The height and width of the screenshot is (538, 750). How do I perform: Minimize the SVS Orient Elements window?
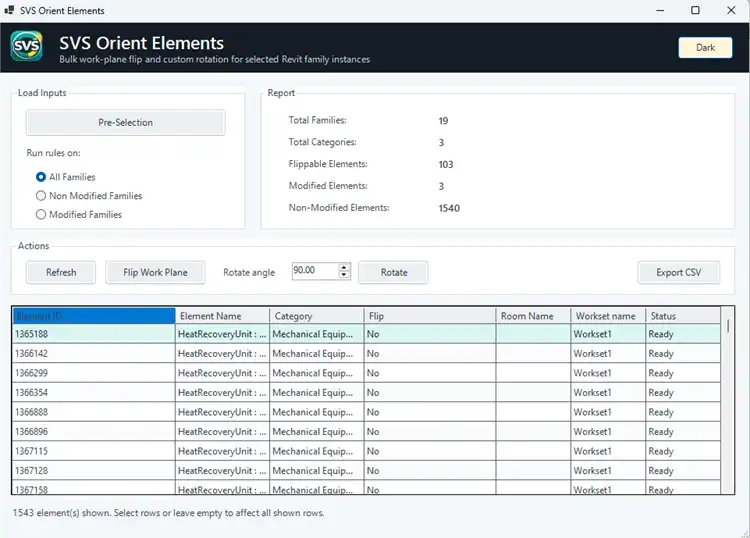click(x=660, y=10)
